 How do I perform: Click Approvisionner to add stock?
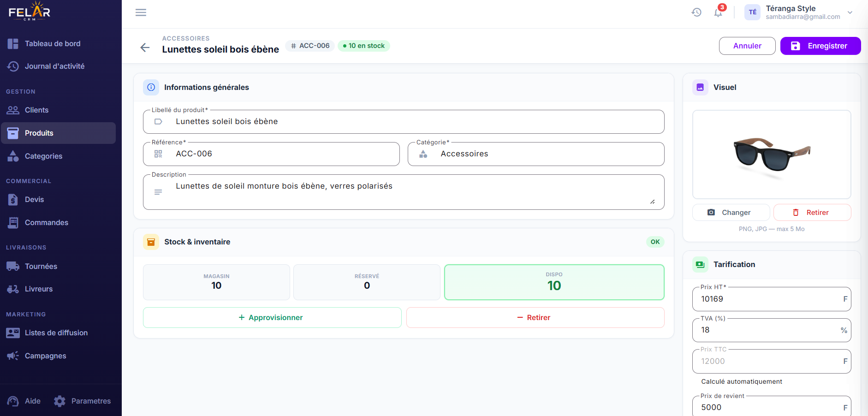pos(272,318)
